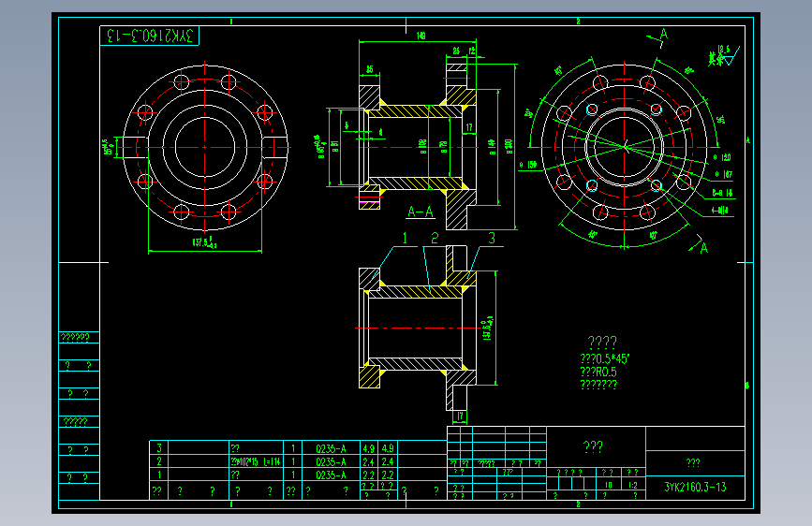Image resolution: width=812 pixels, height=526 pixels.
Task: Click the upper A section-cut arrow marker
Action: click(x=658, y=37)
